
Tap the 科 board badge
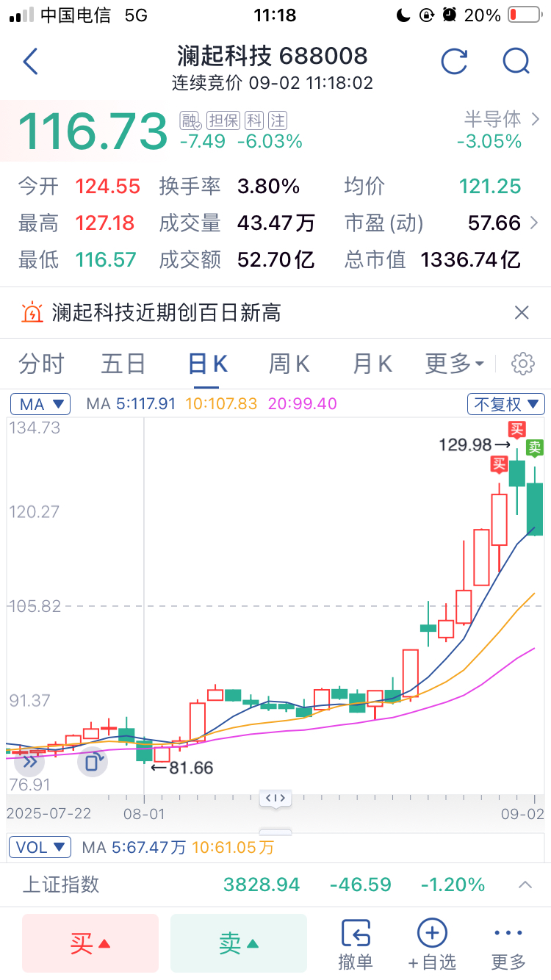click(x=254, y=120)
